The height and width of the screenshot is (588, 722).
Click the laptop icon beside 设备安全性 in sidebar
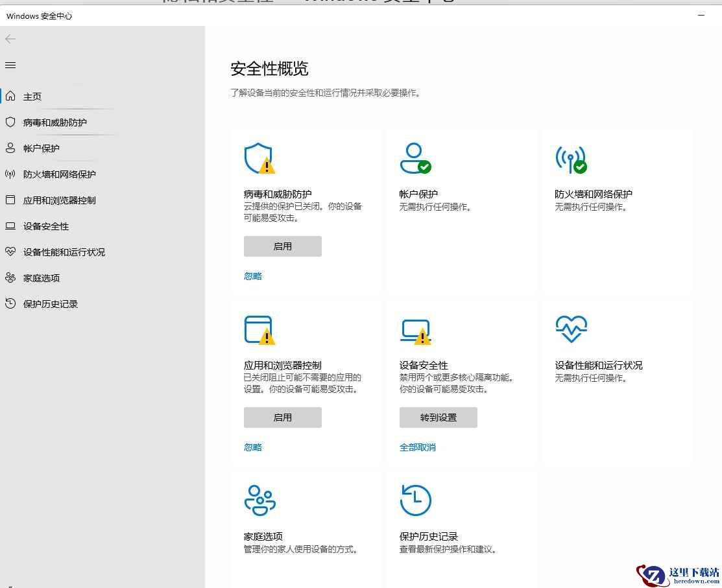coord(10,226)
